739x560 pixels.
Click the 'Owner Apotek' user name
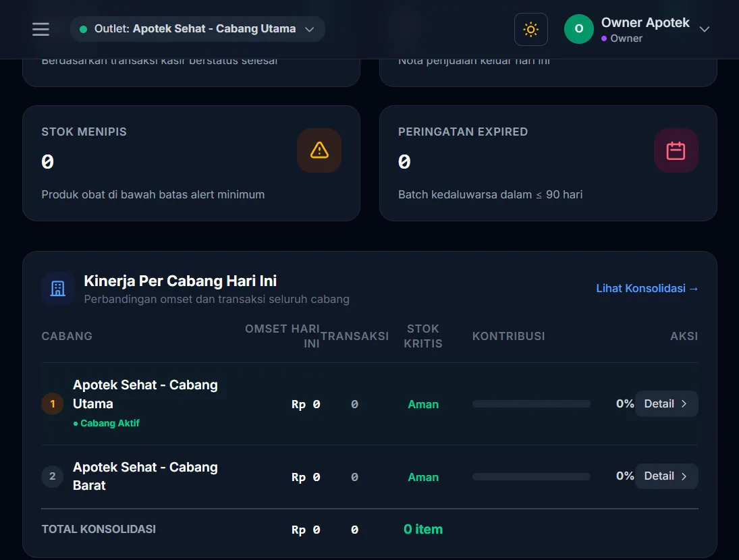[645, 22]
